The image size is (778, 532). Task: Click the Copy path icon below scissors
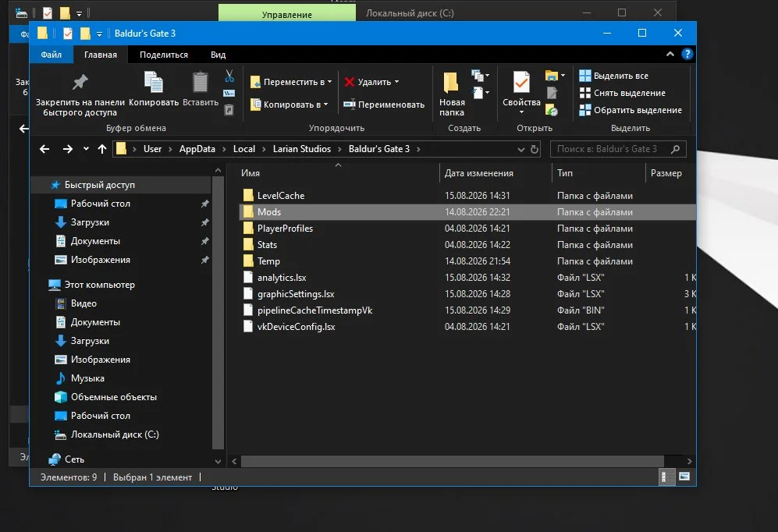[x=229, y=93]
